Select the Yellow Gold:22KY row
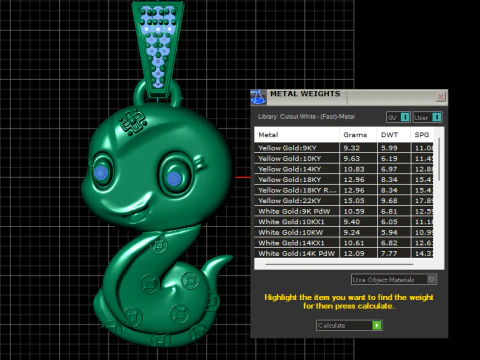 coord(344,201)
